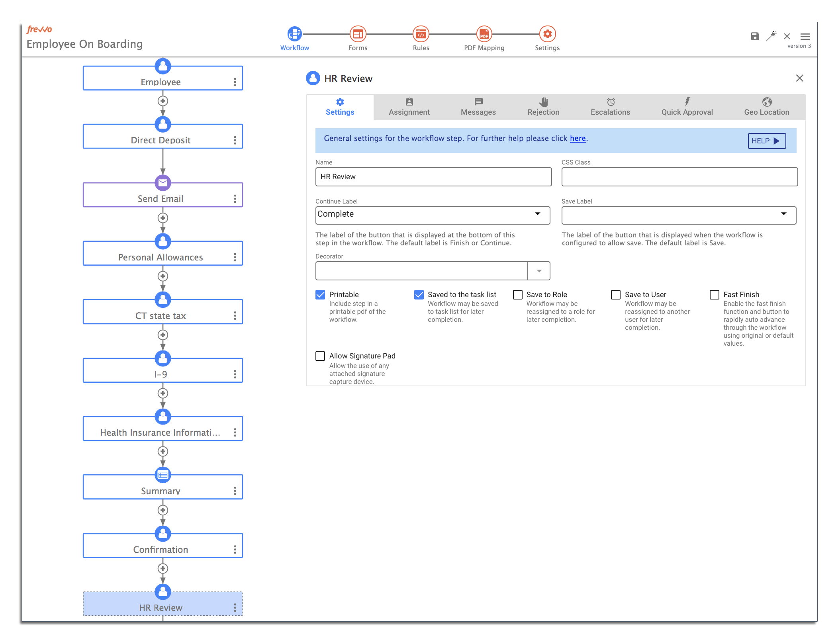Open the Employee step options menu

point(235,82)
